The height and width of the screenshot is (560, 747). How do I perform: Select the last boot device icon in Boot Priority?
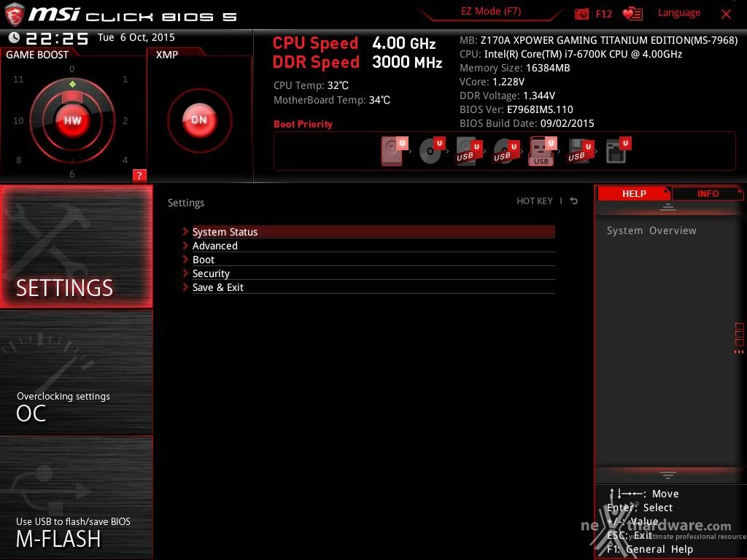(618, 151)
